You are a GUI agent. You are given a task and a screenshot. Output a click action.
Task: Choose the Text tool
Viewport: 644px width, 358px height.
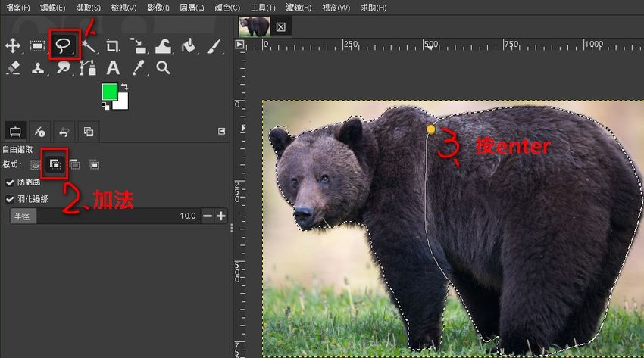pyautogui.click(x=113, y=68)
